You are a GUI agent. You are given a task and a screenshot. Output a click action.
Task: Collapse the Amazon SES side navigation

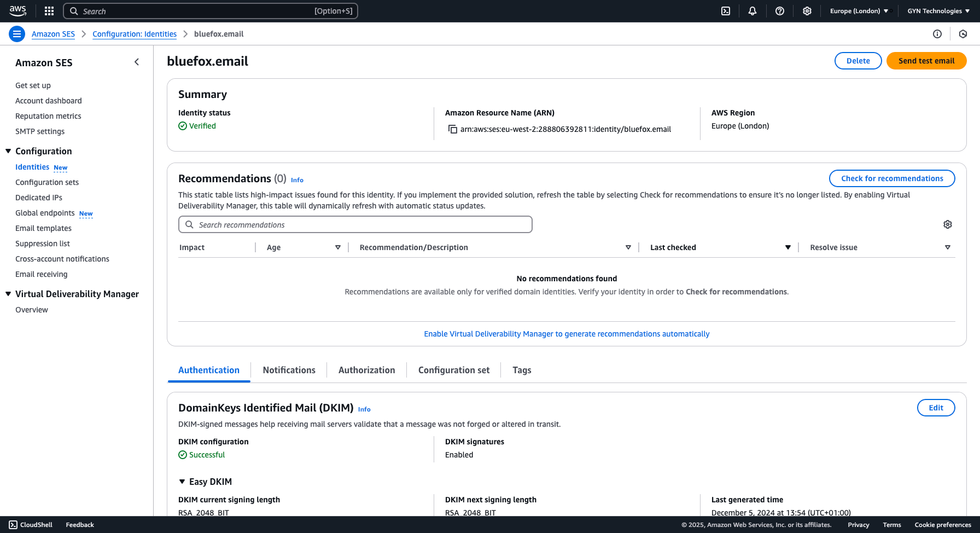tap(137, 62)
